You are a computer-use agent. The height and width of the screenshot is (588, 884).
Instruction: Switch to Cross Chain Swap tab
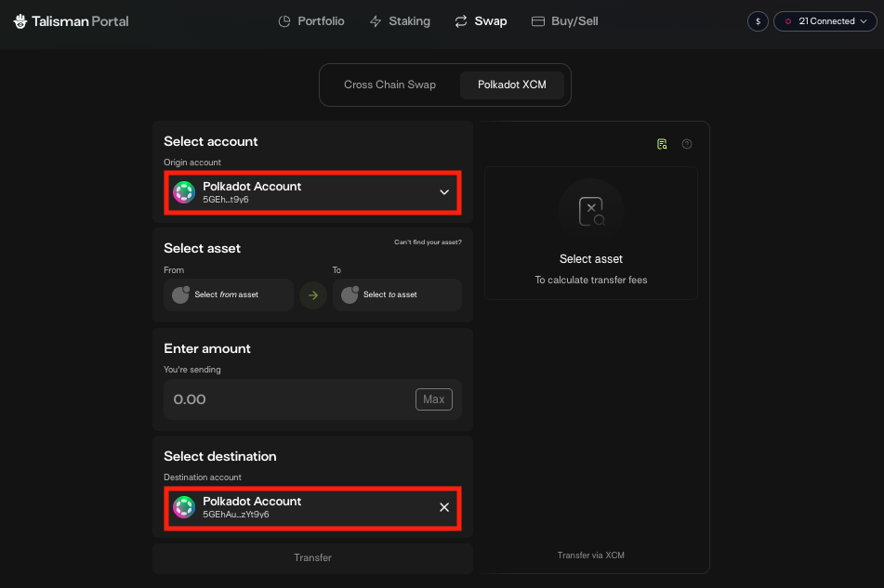pyautogui.click(x=389, y=85)
